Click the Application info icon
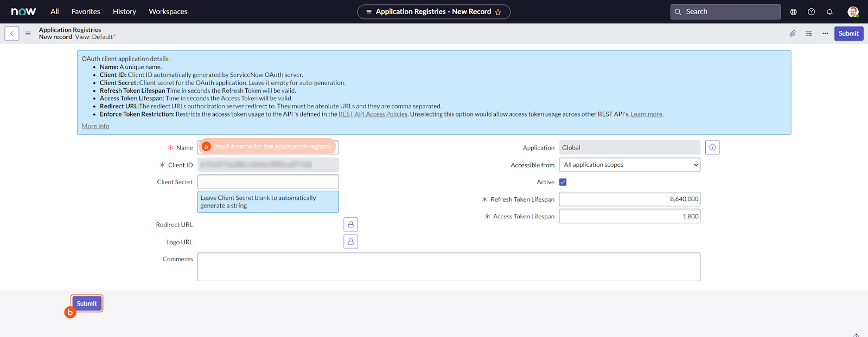Viewport: 868px width, 337px height. (x=712, y=147)
